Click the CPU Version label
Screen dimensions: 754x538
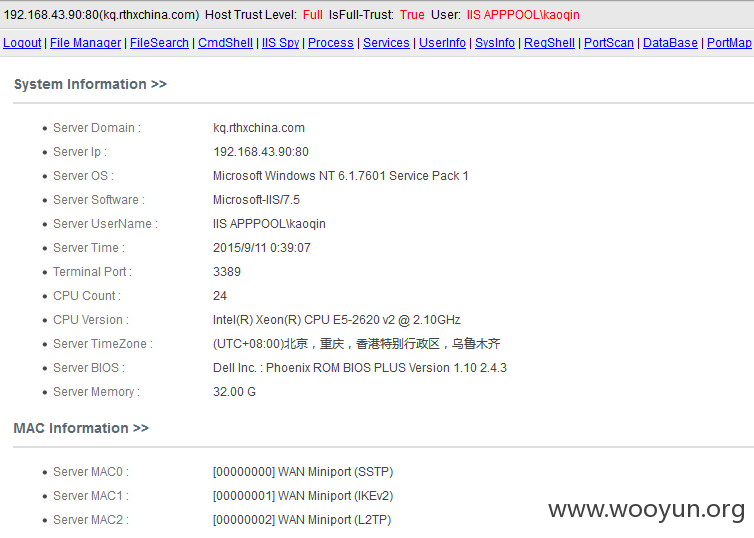pyautogui.click(x=91, y=320)
